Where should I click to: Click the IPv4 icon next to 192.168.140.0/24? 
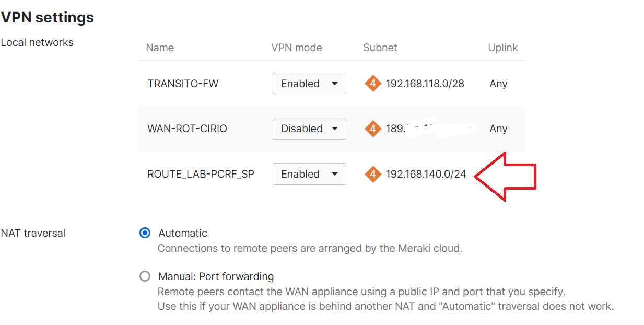[373, 174]
